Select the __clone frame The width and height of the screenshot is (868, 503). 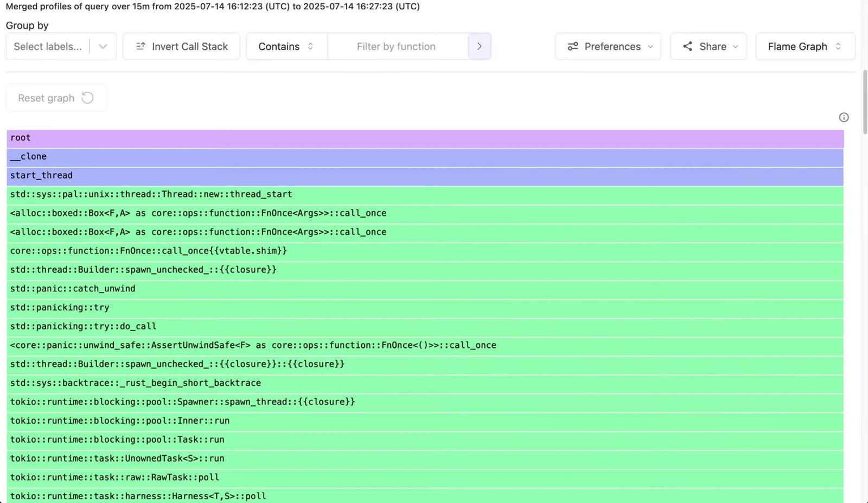[x=425, y=157]
